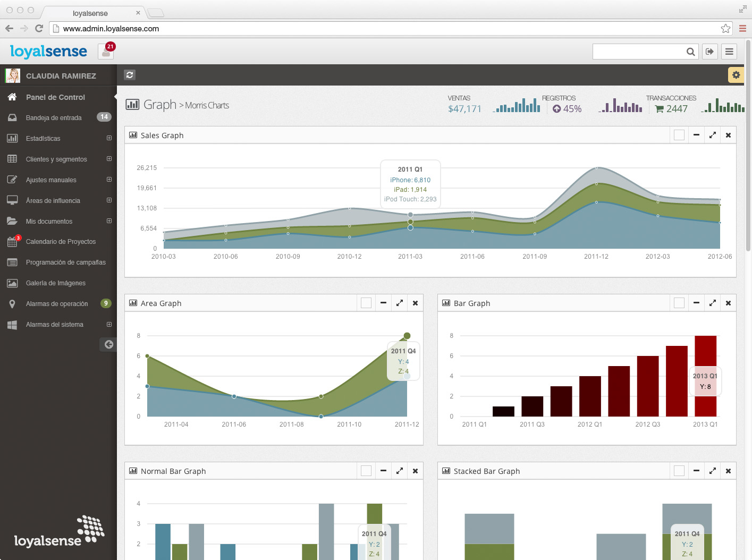Click the logout arrow icon in header
The width and height of the screenshot is (752, 560).
[709, 52]
